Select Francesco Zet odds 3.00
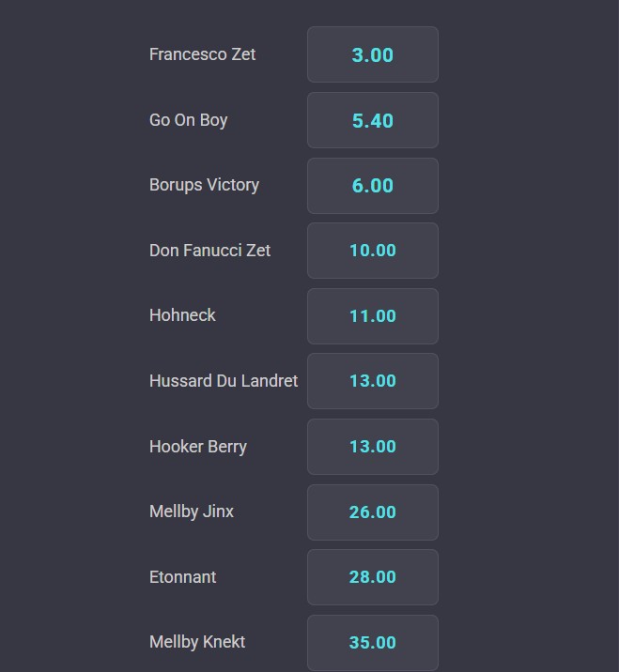 point(373,54)
